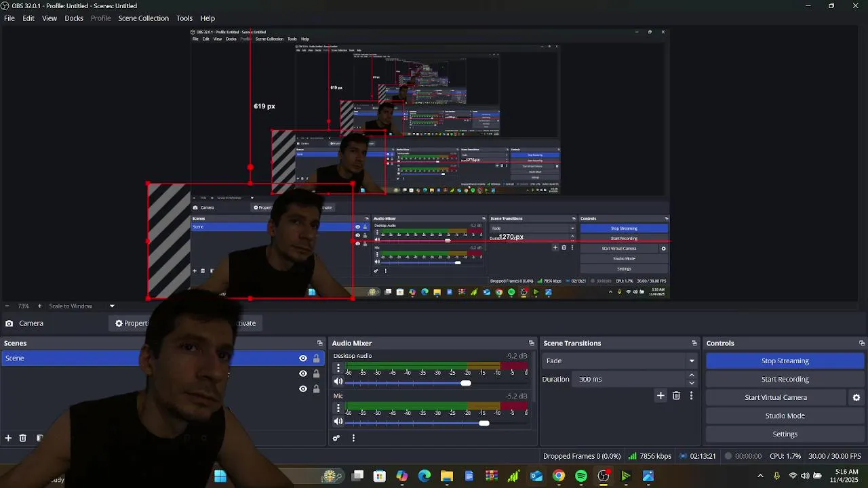Open Google Chrome from the taskbar

tap(559, 476)
